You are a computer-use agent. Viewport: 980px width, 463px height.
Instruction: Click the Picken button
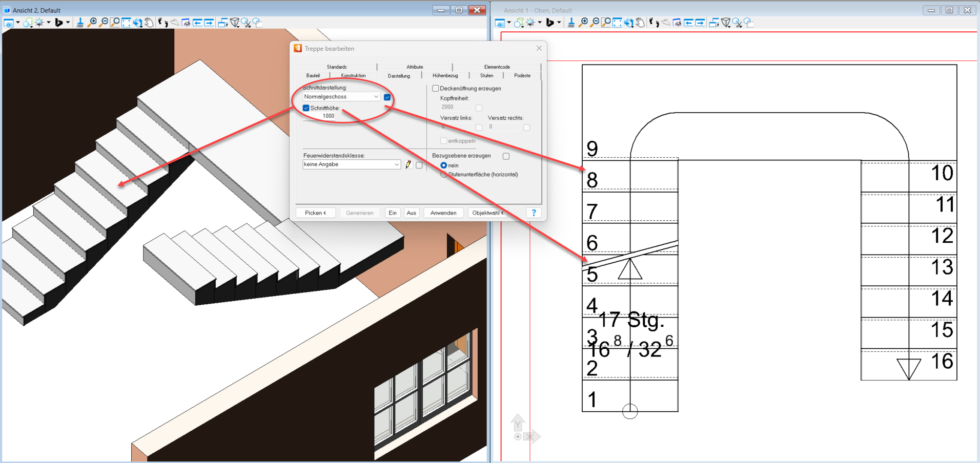tap(315, 213)
